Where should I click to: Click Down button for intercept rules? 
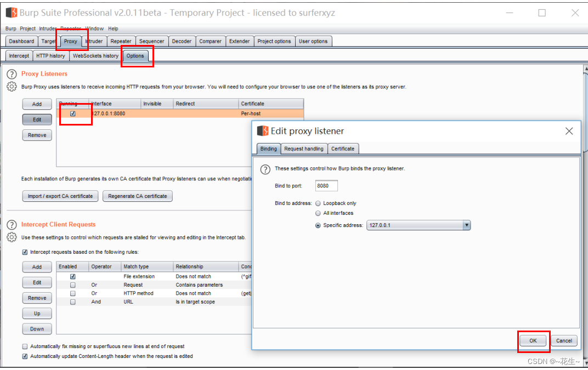pos(37,329)
